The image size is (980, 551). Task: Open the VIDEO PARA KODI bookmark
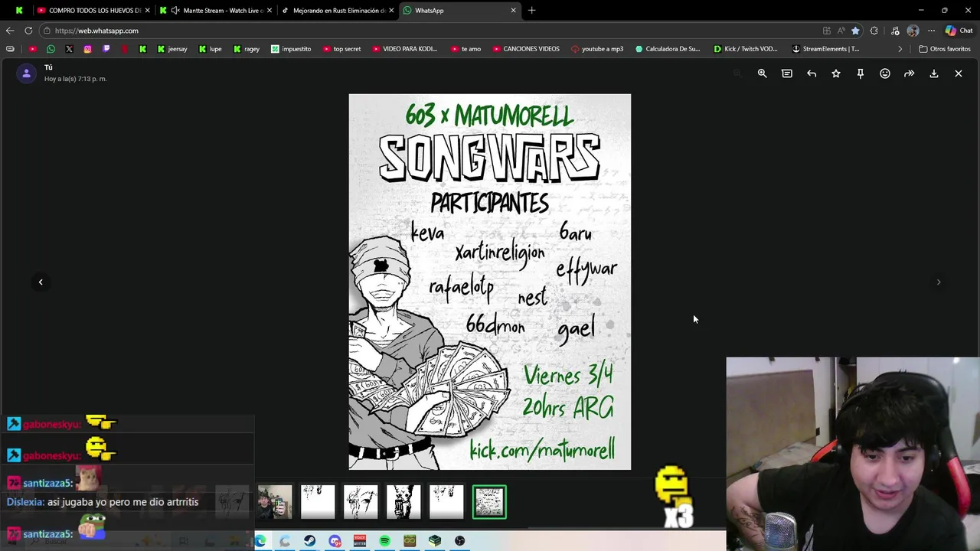click(x=405, y=49)
